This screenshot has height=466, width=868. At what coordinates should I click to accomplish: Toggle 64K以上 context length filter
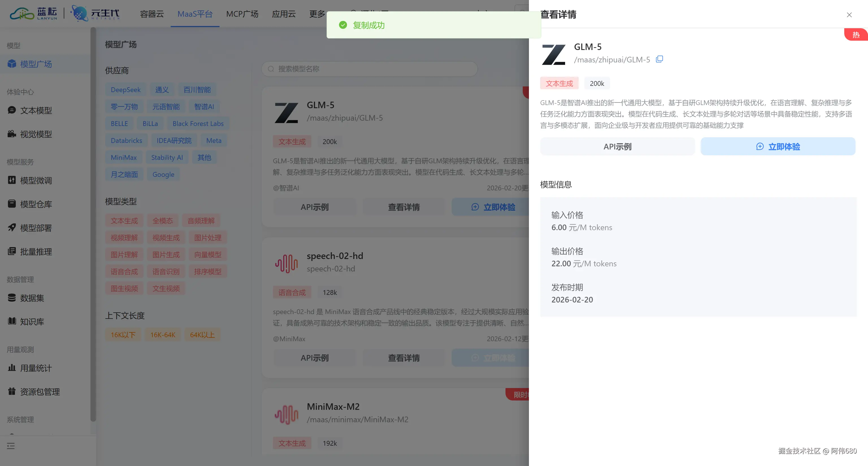[x=202, y=335]
